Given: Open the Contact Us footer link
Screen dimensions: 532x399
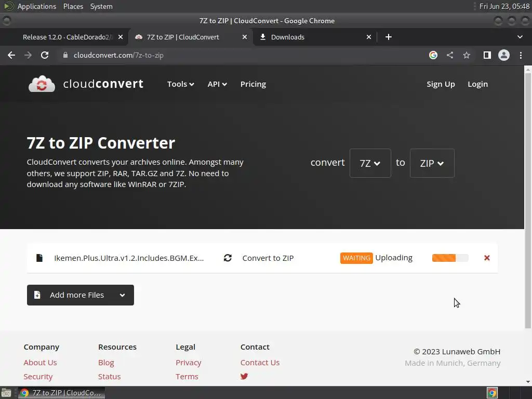Looking at the screenshot, I should coord(260,362).
